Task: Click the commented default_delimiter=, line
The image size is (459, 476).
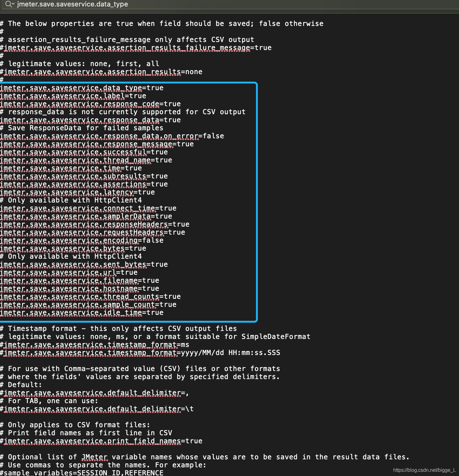Action: (95, 393)
